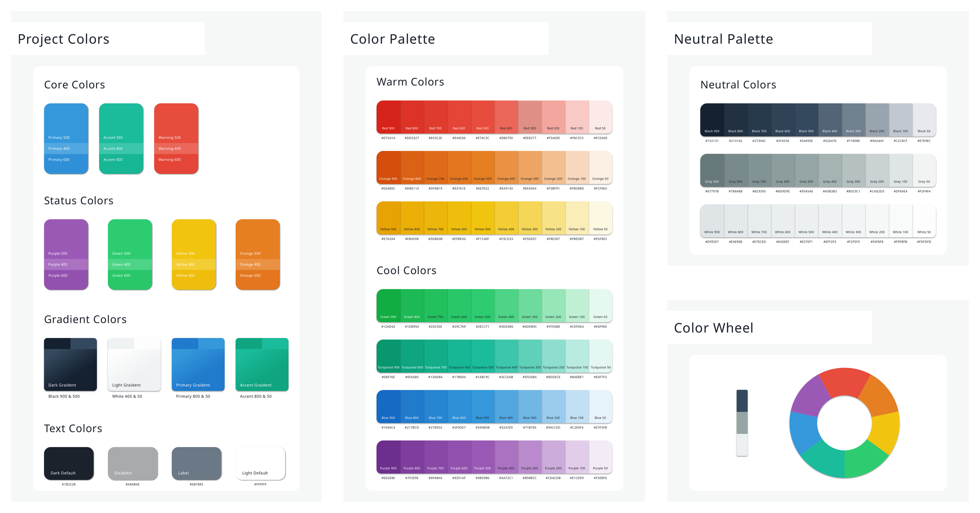This screenshot has width=980, height=513.
Task: Click the Yellow 400 status stripe
Action: pyautogui.click(x=194, y=264)
